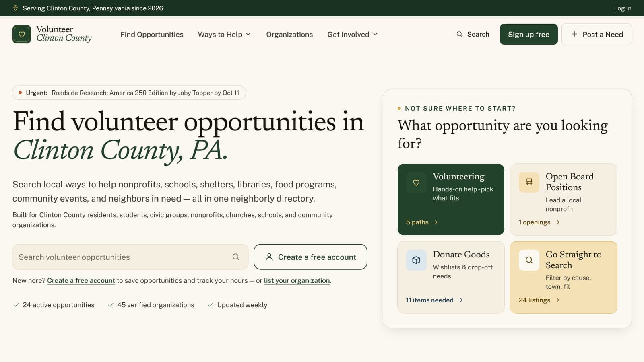Click the arrow next to 11 items needed
644x362 pixels.
tap(460, 300)
